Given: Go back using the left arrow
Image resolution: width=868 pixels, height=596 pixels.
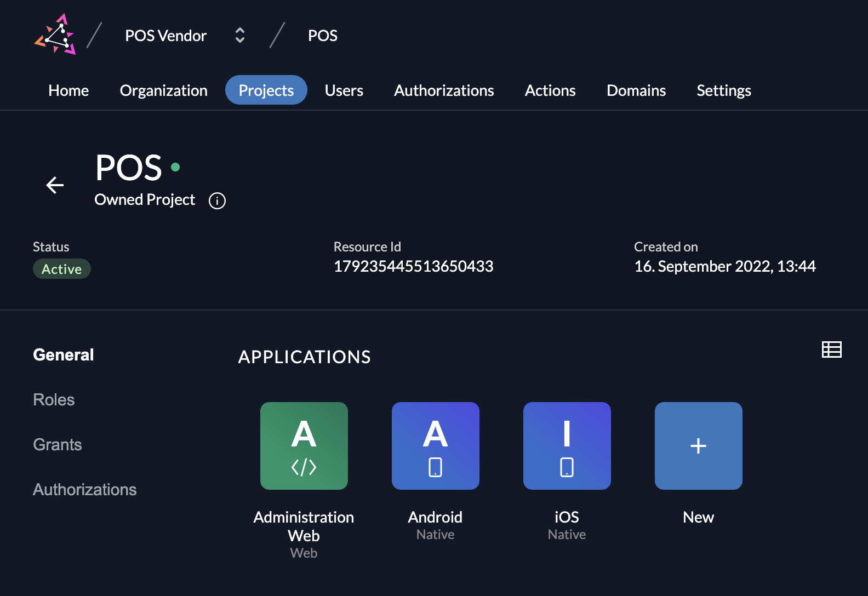Looking at the screenshot, I should (x=55, y=185).
